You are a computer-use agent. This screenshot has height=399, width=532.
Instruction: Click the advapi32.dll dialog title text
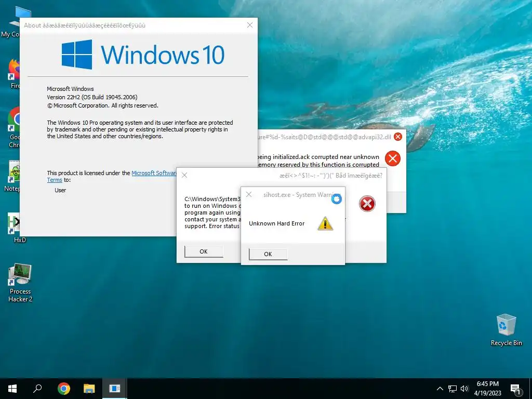325,137
